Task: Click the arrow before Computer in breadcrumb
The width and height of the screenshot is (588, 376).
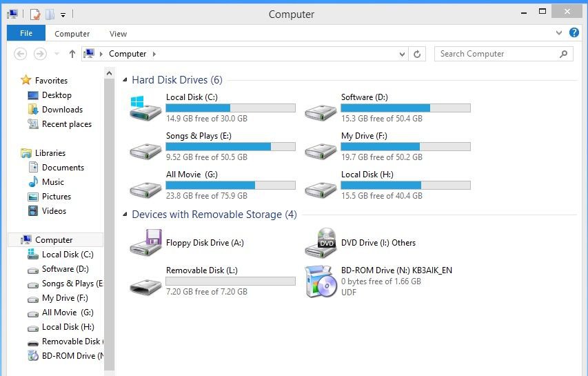Action: tap(101, 54)
